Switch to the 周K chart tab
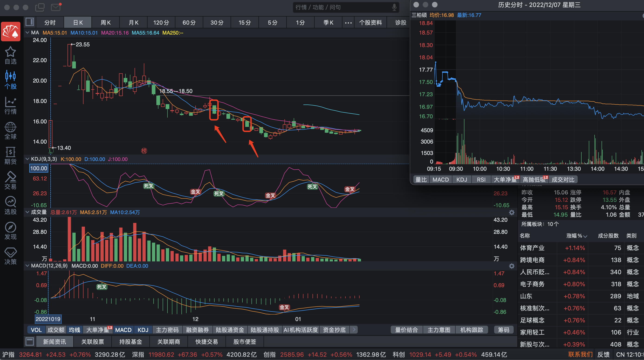The width and height of the screenshot is (644, 360). click(106, 22)
